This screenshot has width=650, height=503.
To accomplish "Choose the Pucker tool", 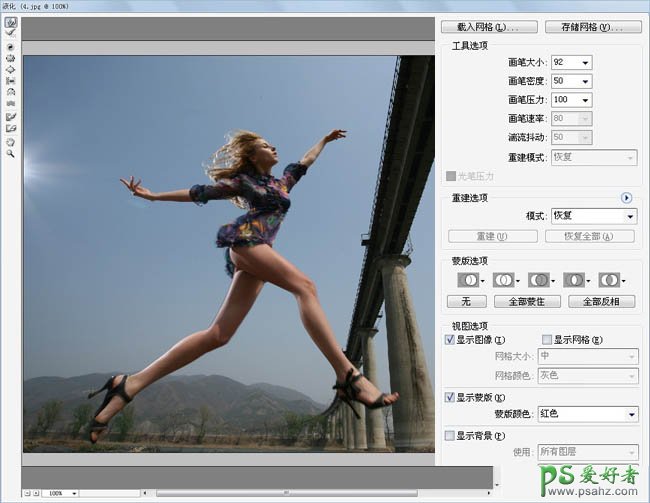I will [x=10, y=58].
